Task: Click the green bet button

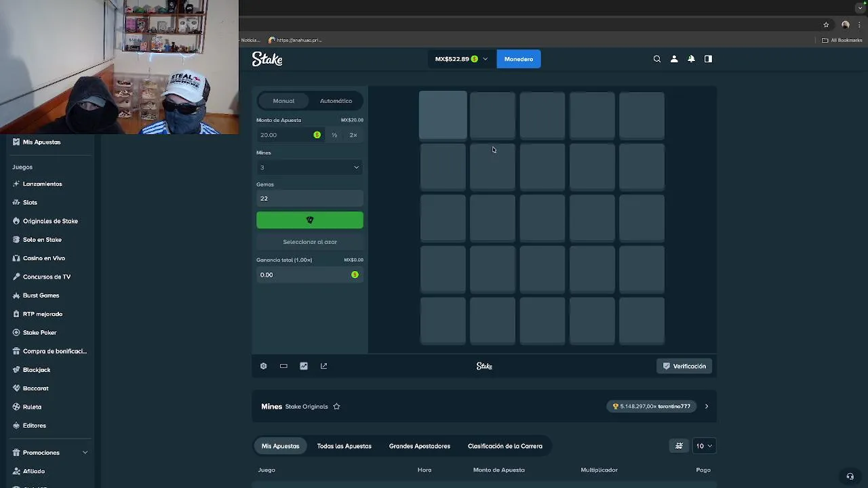Action: tap(310, 220)
